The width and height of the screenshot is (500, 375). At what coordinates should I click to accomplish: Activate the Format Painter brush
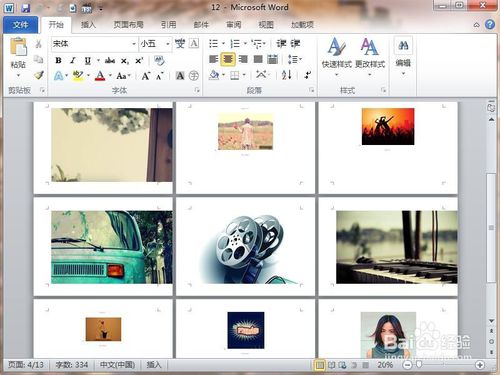tap(39, 75)
